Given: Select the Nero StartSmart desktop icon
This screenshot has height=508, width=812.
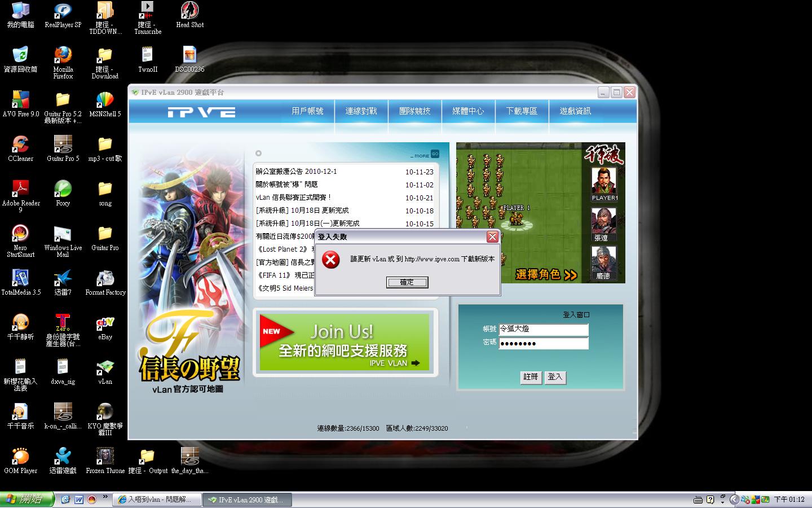Looking at the screenshot, I should point(20,241).
